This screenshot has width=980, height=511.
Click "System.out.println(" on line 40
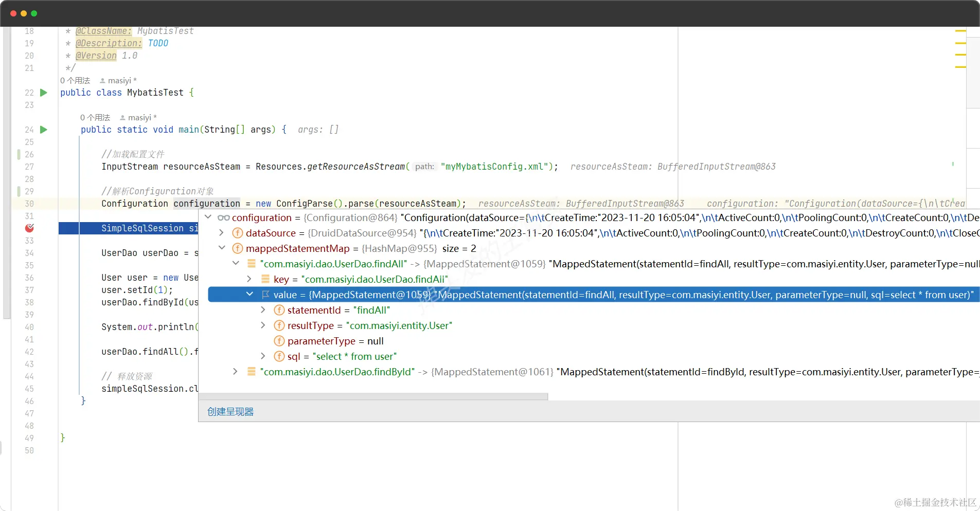coord(150,327)
